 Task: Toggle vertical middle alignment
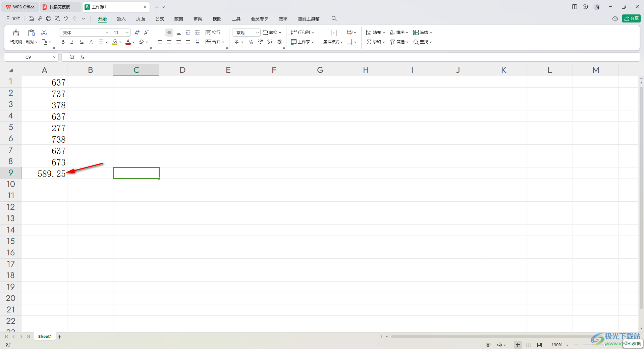169,33
